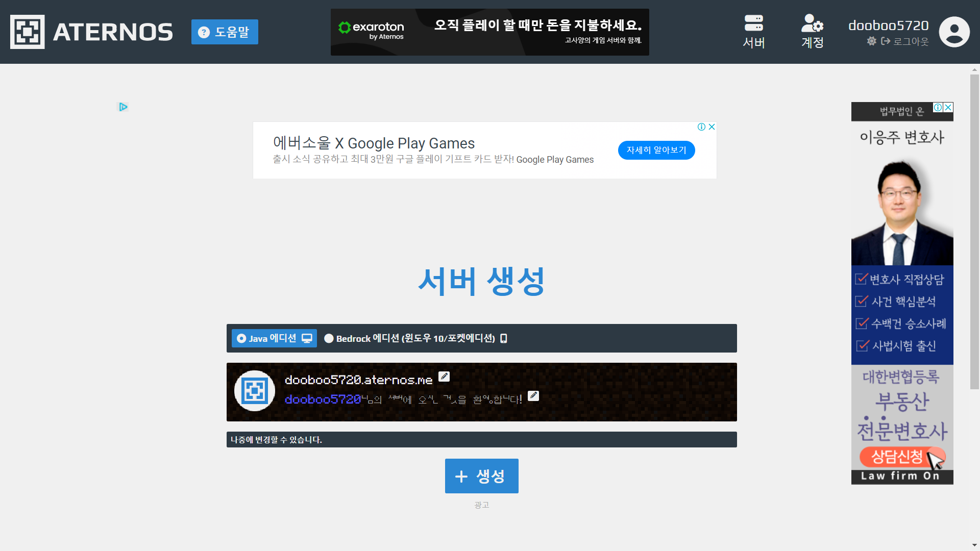Screen dimensions: 980x551
Task: Click the Aternos logo icon
Action: [x=28, y=32]
